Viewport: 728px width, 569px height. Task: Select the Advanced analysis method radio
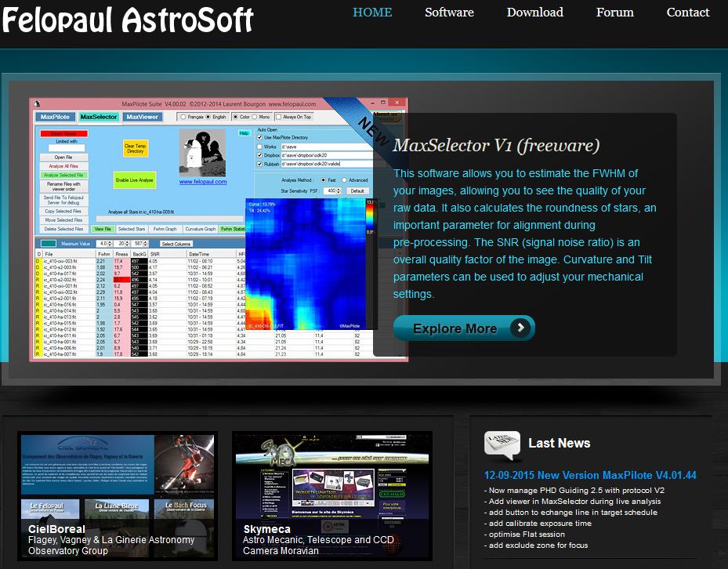pos(345,179)
